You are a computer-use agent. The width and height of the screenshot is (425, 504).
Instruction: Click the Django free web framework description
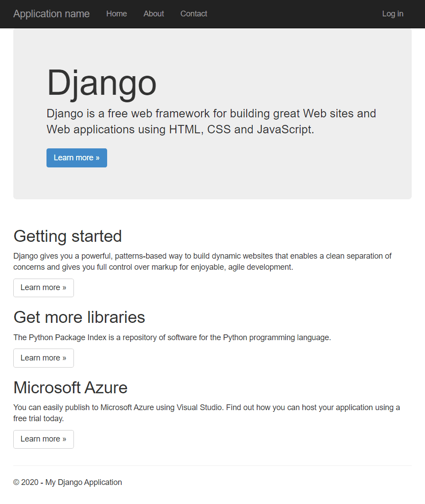pyautogui.click(x=211, y=121)
